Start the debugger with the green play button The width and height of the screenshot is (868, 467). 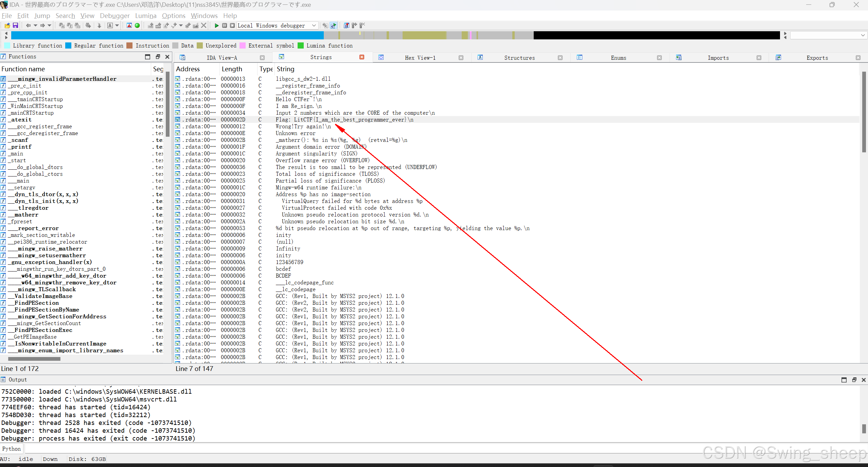point(216,25)
